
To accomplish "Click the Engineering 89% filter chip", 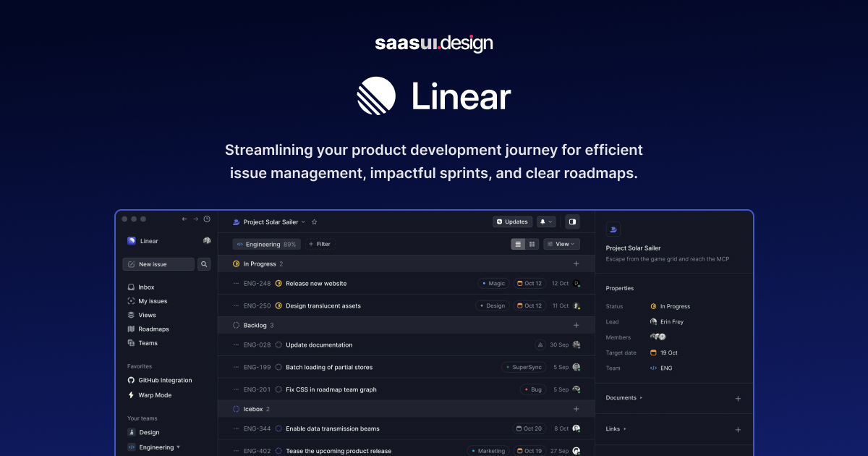I will [x=266, y=244].
